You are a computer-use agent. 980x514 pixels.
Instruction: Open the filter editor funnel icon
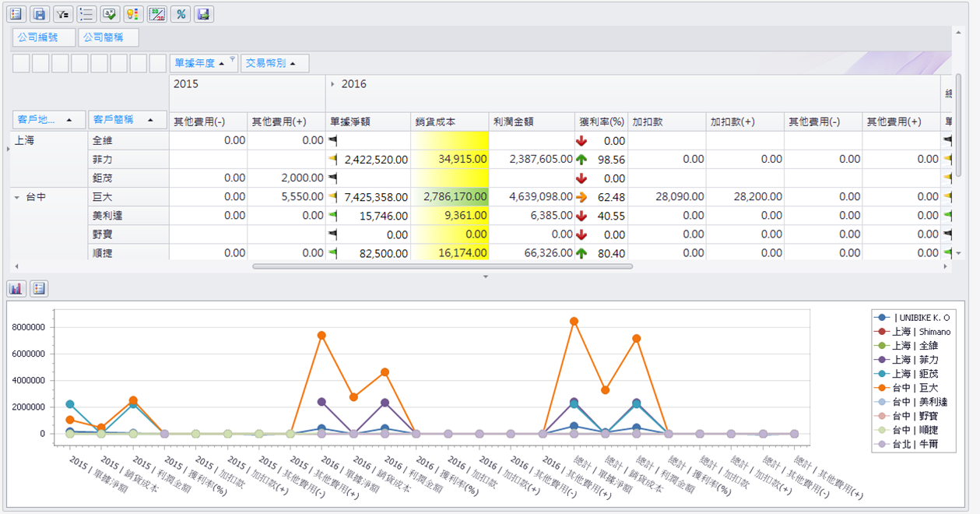coord(63,14)
